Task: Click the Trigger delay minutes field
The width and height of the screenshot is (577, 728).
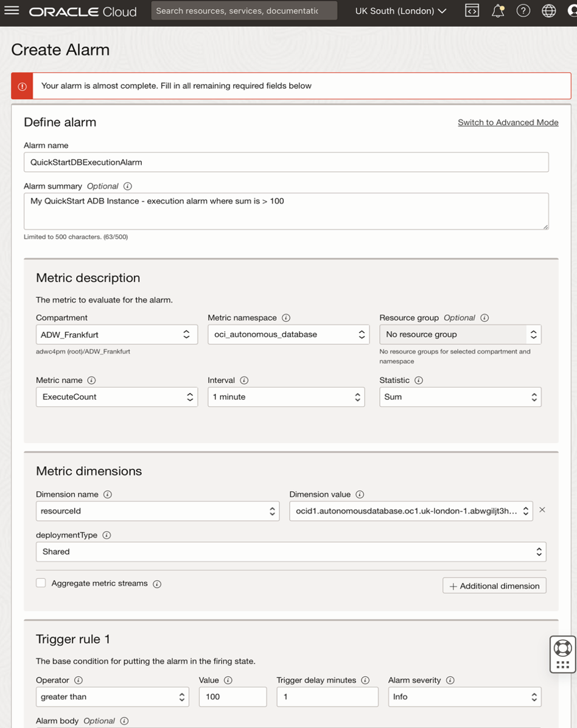Action: (x=327, y=697)
